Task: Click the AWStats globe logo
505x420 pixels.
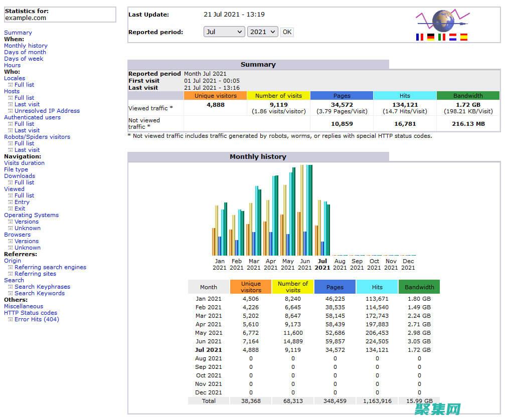Action: click(x=442, y=21)
